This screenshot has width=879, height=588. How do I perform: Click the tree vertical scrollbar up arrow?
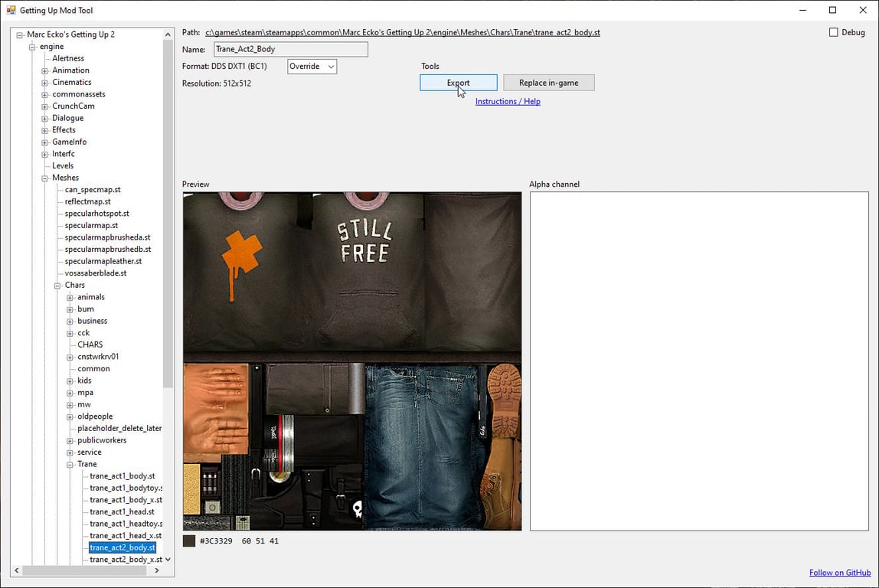coord(168,34)
